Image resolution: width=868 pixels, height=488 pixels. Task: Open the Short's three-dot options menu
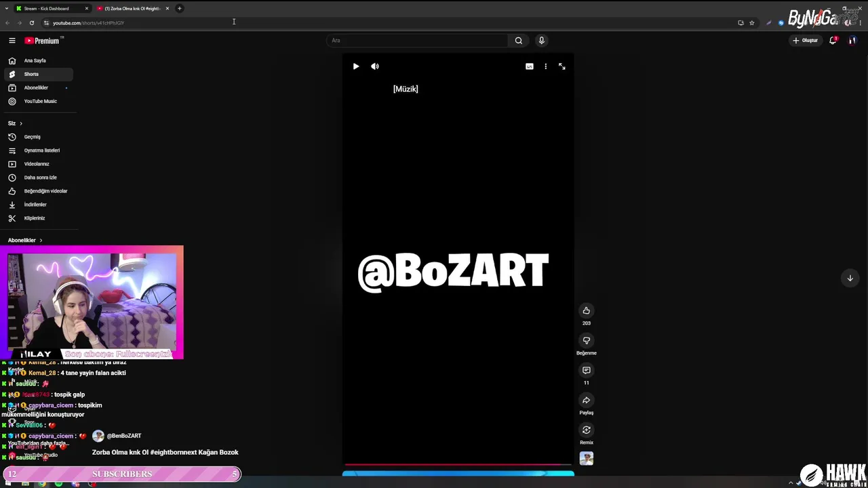[546, 66]
